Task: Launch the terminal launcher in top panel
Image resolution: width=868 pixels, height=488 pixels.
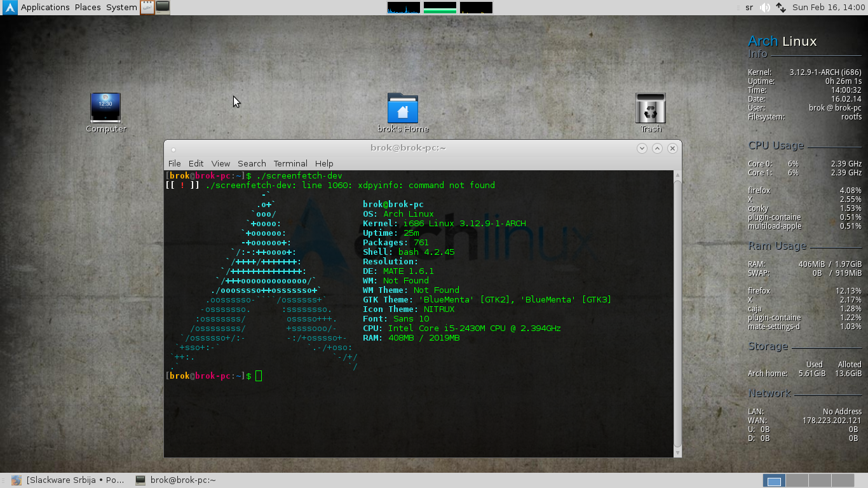Action: (163, 8)
